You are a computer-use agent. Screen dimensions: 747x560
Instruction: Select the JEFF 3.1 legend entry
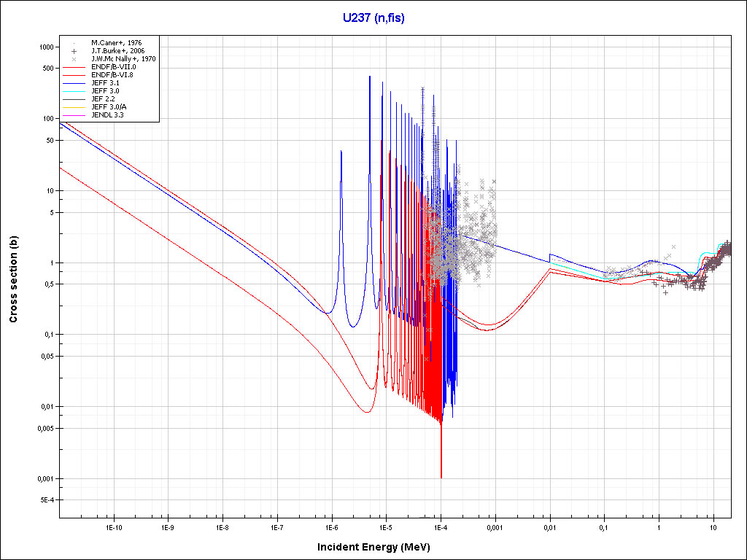105,83
